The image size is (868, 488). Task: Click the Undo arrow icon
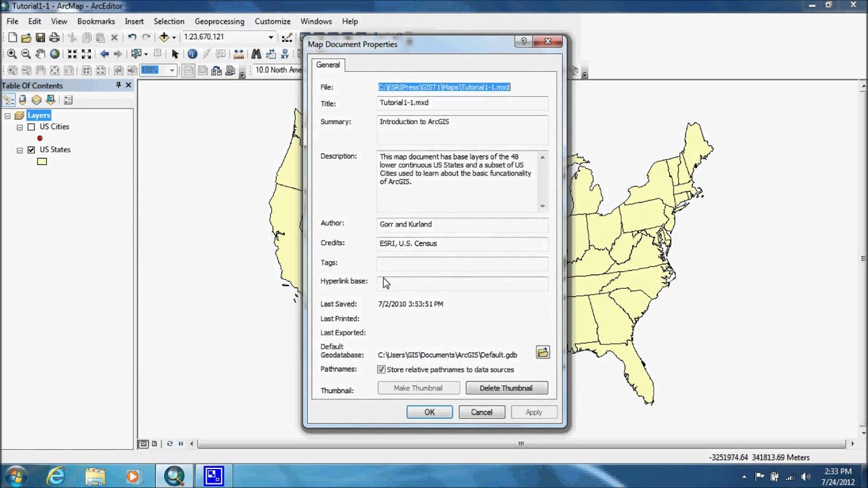[132, 37]
